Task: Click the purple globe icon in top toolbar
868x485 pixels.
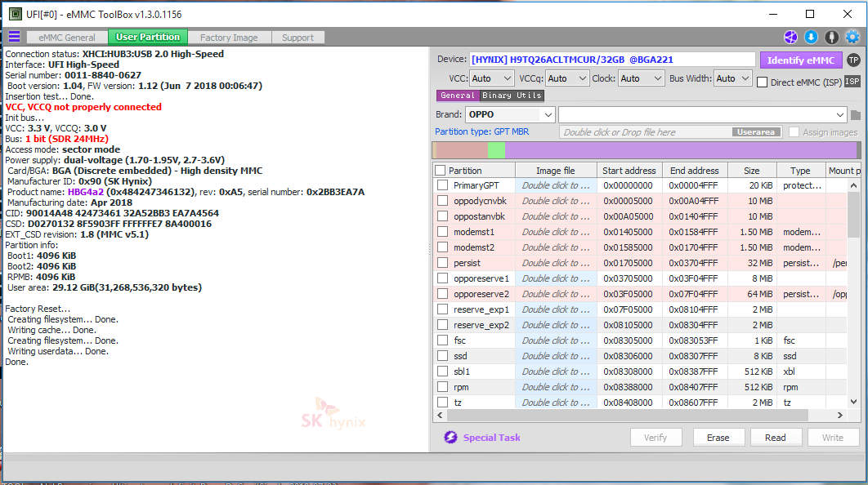Action: (790, 37)
